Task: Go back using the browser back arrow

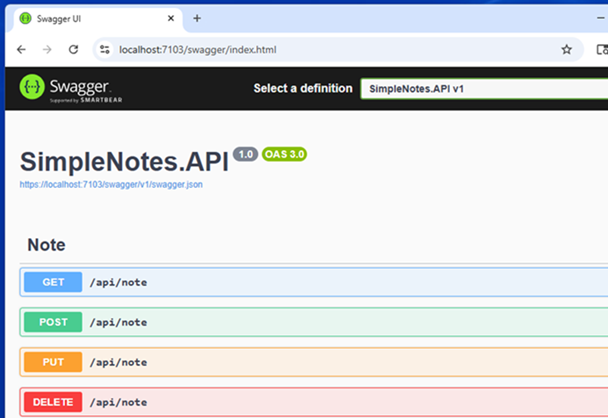Action: pos(21,50)
